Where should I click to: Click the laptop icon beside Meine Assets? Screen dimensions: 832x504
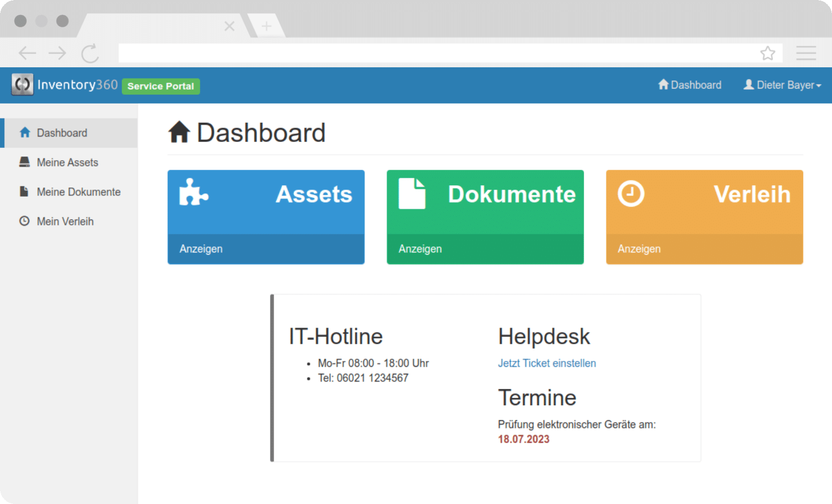pos(24,162)
